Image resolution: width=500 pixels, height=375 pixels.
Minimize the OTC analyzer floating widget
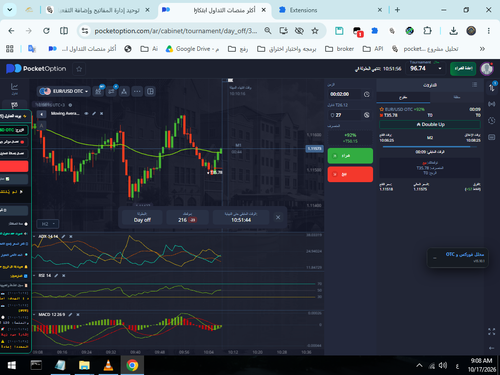(x=435, y=258)
